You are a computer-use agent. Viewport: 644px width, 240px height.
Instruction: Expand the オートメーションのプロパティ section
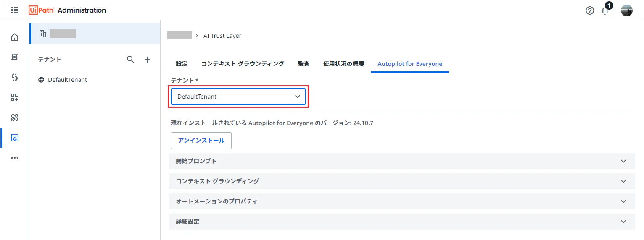[x=402, y=201]
